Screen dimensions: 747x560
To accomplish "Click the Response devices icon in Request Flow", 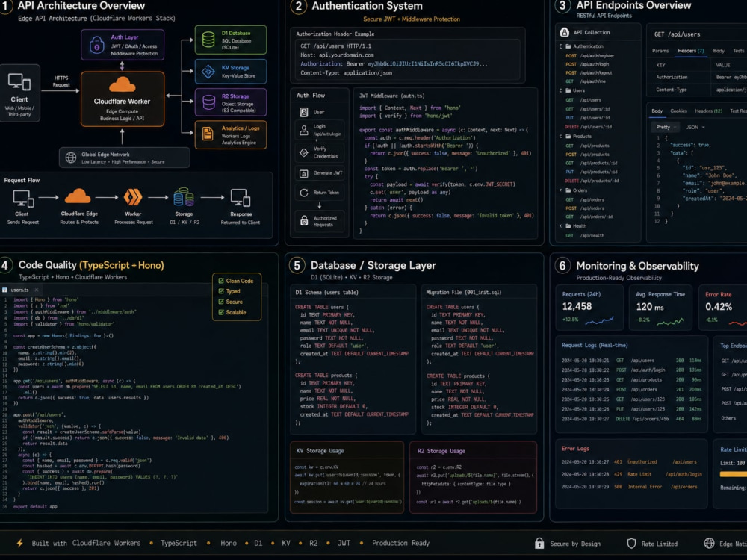I will point(241,198).
